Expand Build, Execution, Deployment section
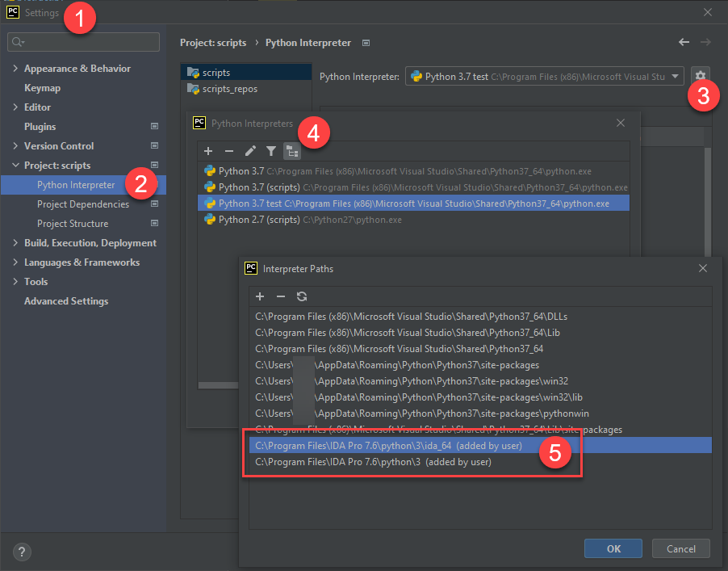 (x=15, y=243)
